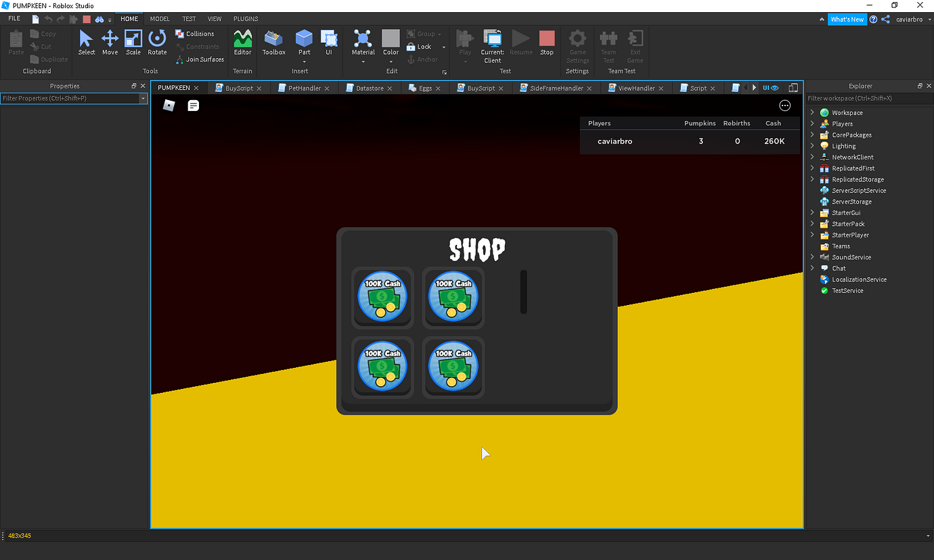Close the PUMPKEEN viewport tab
The image size is (934, 560).
tap(196, 88)
